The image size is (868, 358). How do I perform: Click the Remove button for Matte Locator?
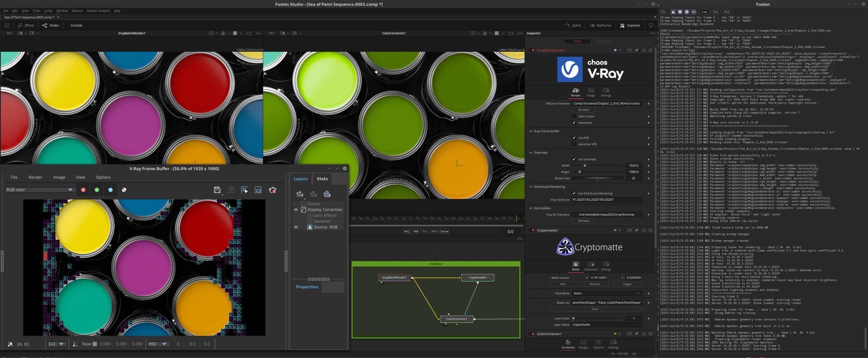[595, 284]
